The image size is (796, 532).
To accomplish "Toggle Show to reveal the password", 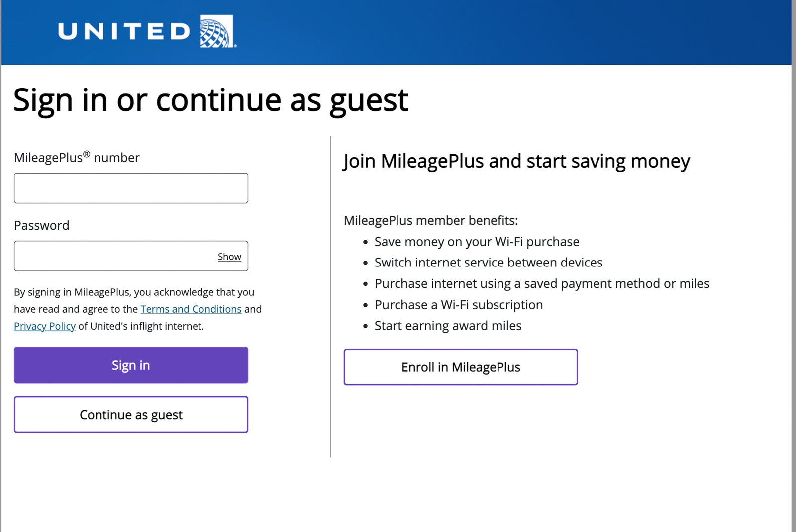I will 229,257.
